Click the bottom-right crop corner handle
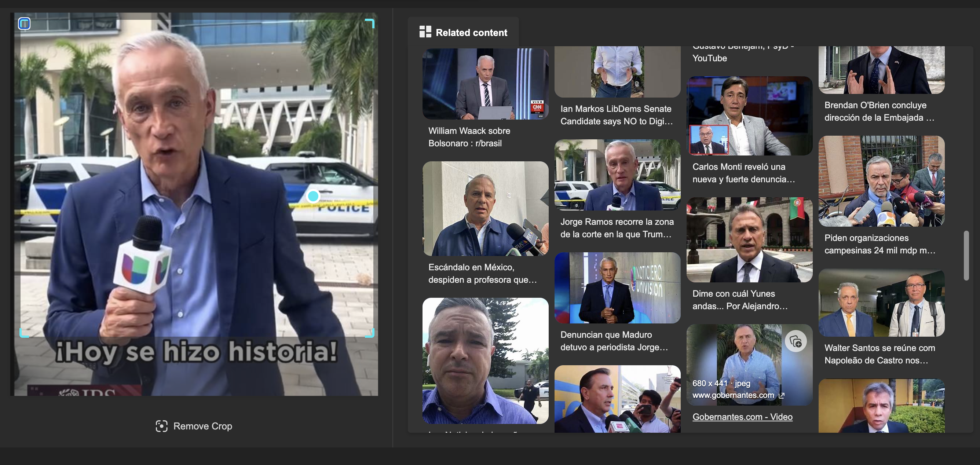 coord(370,333)
